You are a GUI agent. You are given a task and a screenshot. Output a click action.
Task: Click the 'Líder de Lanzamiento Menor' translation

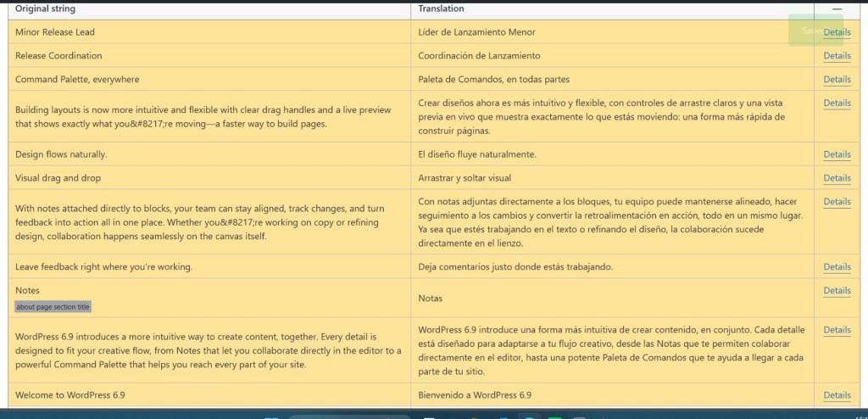pos(476,32)
